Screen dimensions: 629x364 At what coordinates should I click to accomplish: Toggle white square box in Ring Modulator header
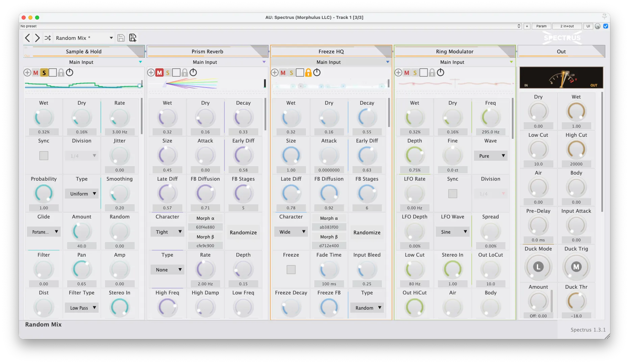click(423, 73)
